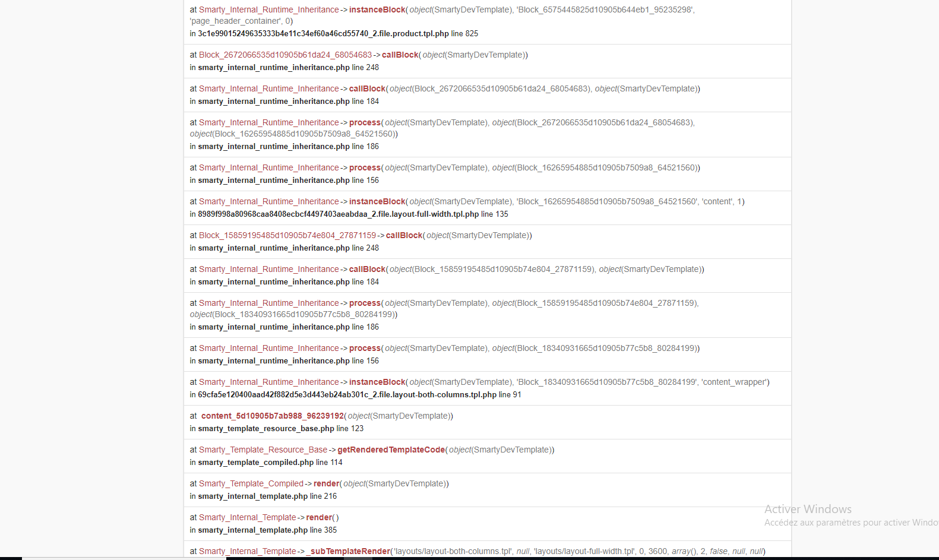Open smarty_internal_template.php line 385
Screen dimensions: 939x560
click(267, 530)
